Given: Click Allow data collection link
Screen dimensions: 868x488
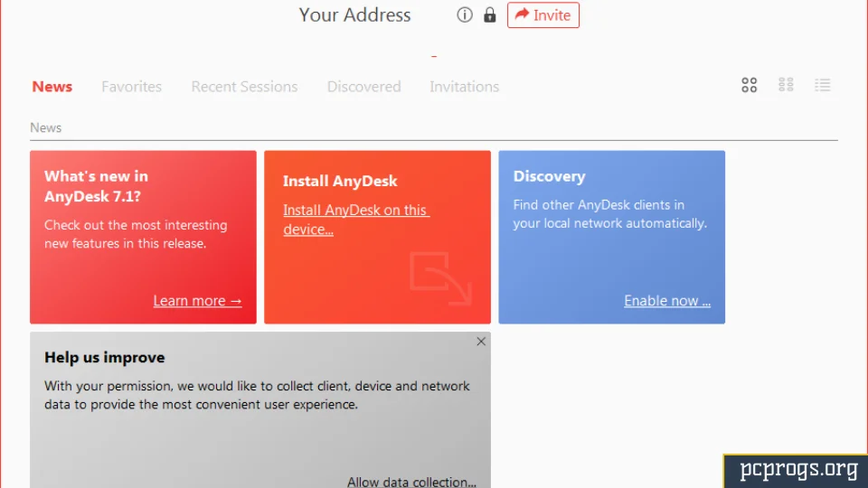Looking at the screenshot, I should [x=411, y=482].
